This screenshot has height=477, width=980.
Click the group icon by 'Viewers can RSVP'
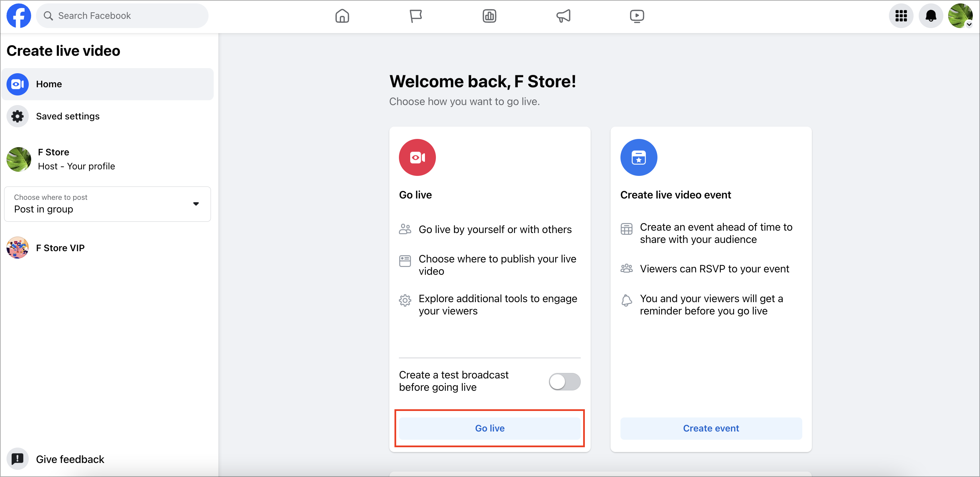626,268
